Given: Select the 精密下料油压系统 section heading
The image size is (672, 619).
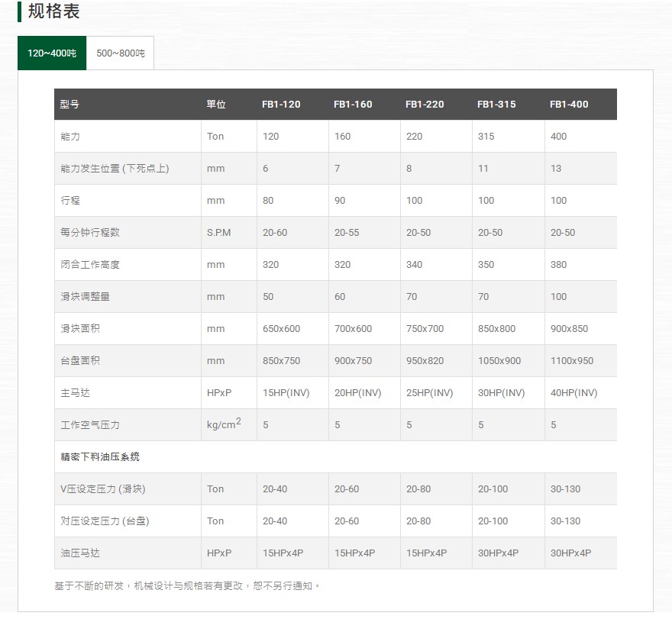Looking at the screenshot, I should [100, 457].
